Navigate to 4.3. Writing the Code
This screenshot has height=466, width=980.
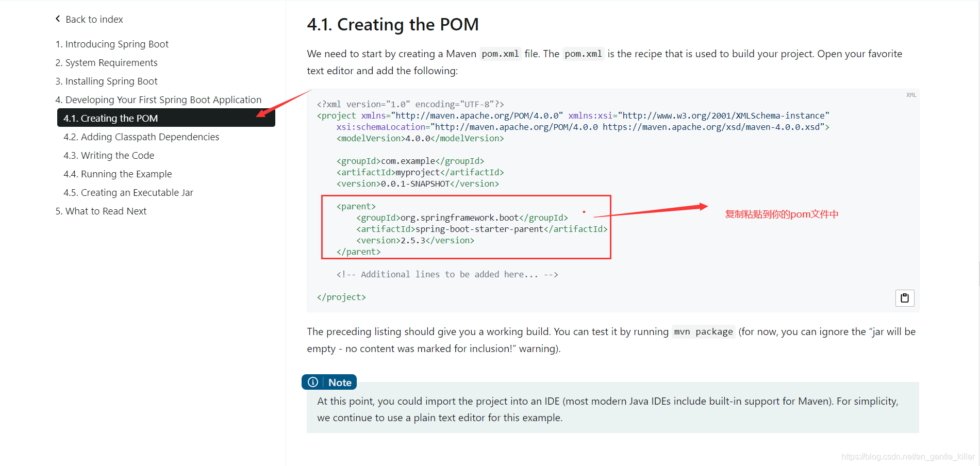tap(109, 156)
